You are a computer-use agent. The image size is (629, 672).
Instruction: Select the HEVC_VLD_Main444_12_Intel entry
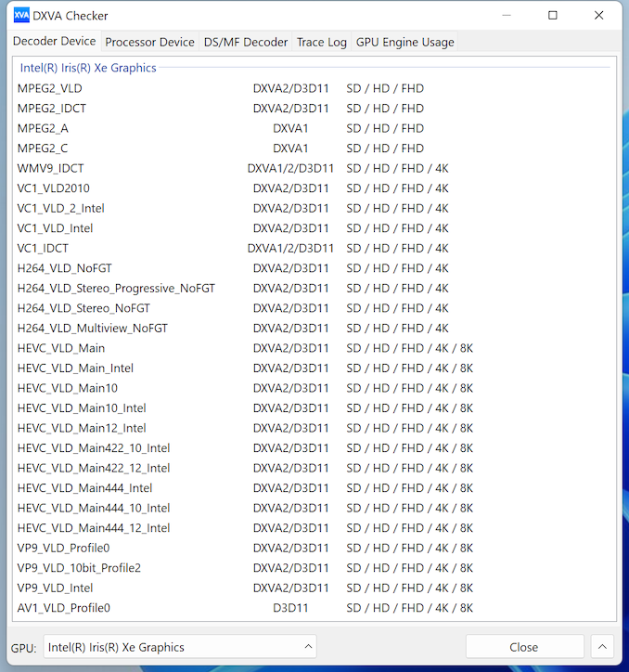pyautogui.click(x=94, y=528)
